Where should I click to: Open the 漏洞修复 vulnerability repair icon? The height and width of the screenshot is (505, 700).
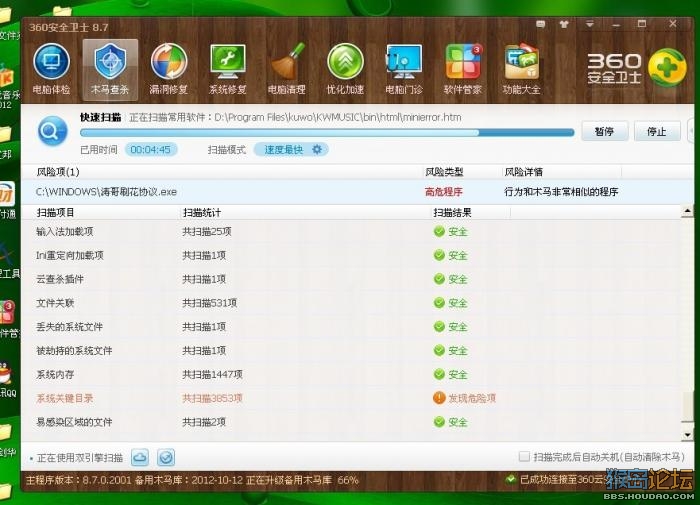point(169,69)
